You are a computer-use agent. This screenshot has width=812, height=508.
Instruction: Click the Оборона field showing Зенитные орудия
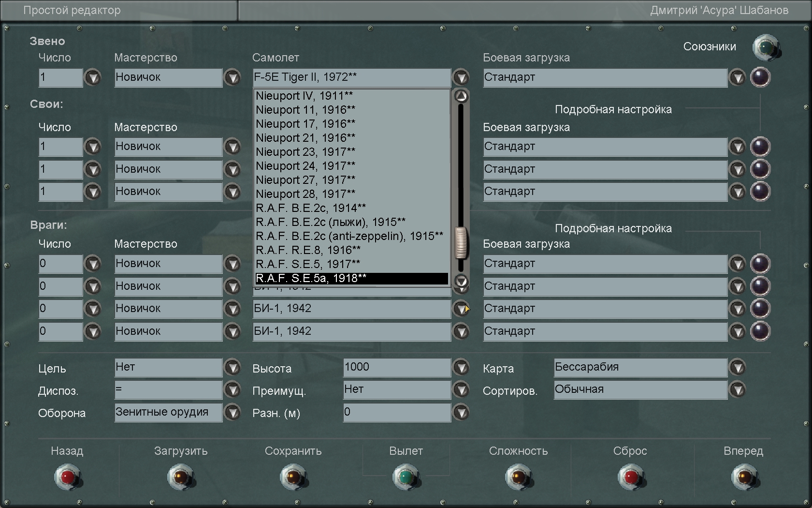(168, 412)
